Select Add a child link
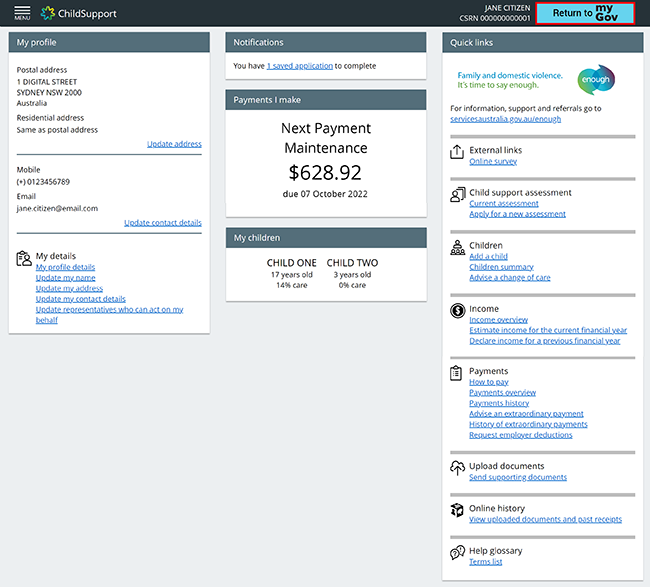This screenshot has height=587, width=650. coord(488,257)
